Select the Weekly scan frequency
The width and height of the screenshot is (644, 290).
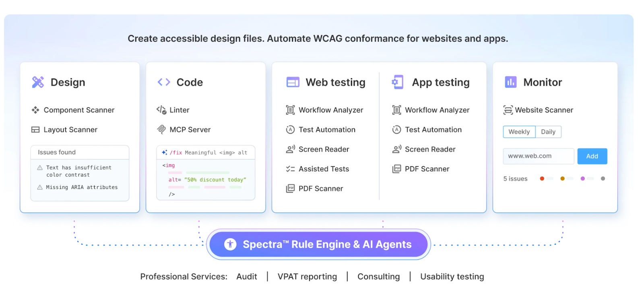[519, 132]
